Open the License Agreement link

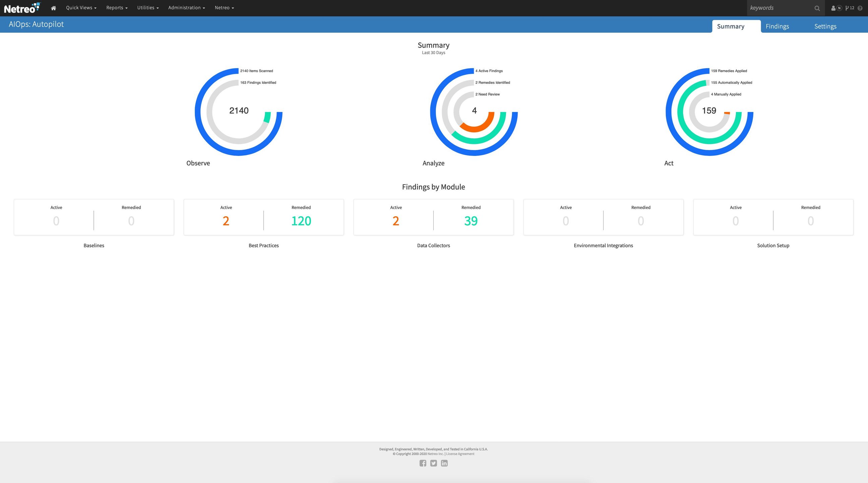[x=459, y=454]
